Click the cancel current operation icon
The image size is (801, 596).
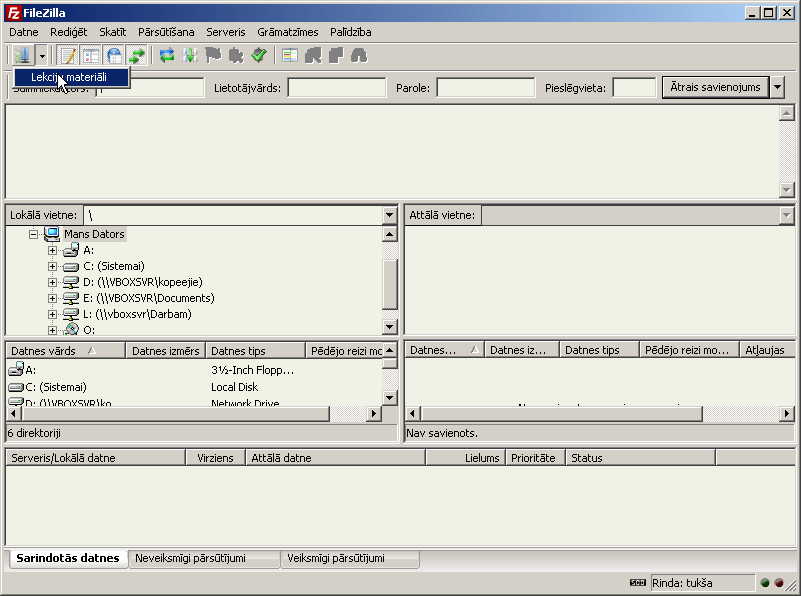pyautogui.click(x=213, y=55)
